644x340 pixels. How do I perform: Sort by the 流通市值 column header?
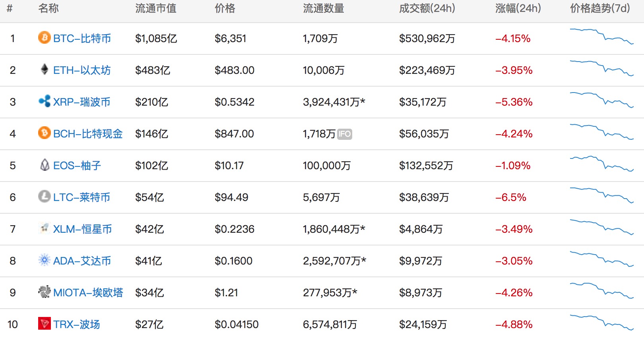pos(156,8)
